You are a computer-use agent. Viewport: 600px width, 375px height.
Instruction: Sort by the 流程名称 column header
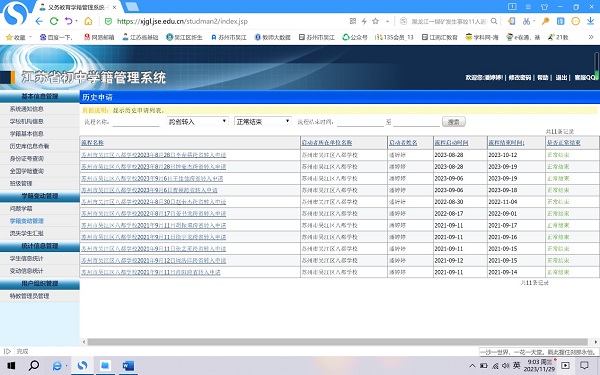click(92, 142)
